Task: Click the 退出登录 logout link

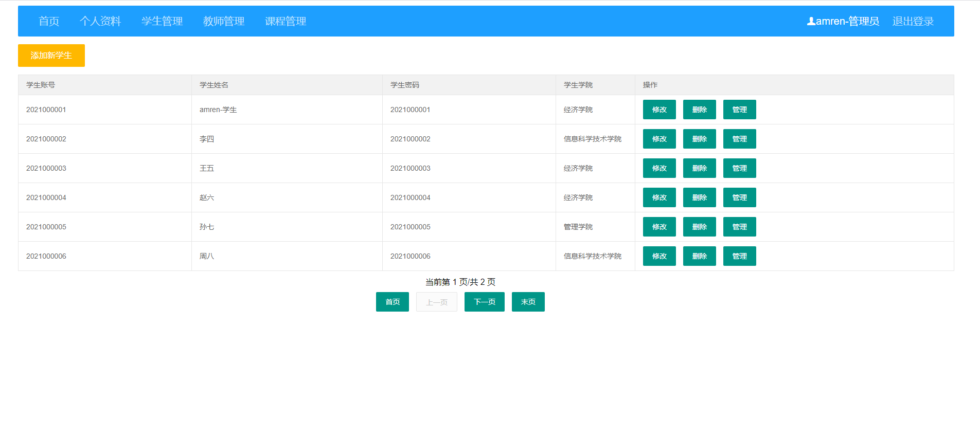Action: [913, 21]
